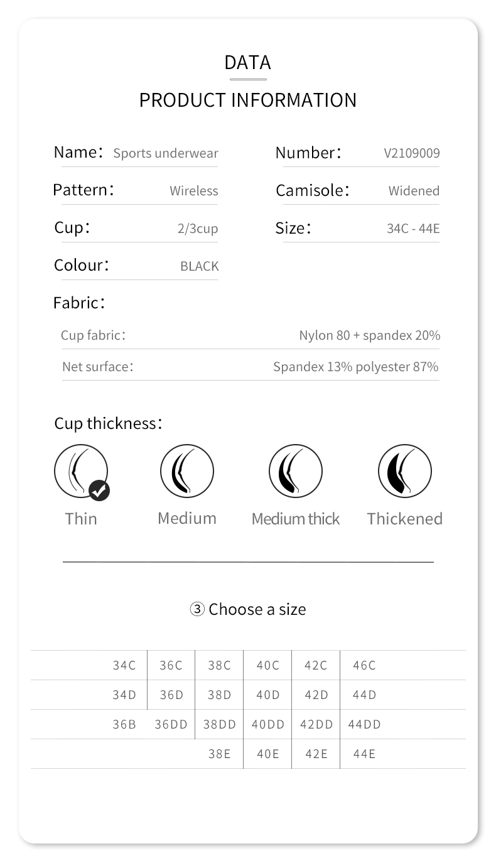Click the Sports underwear name value
The height and width of the screenshot is (868, 496).
tap(165, 153)
